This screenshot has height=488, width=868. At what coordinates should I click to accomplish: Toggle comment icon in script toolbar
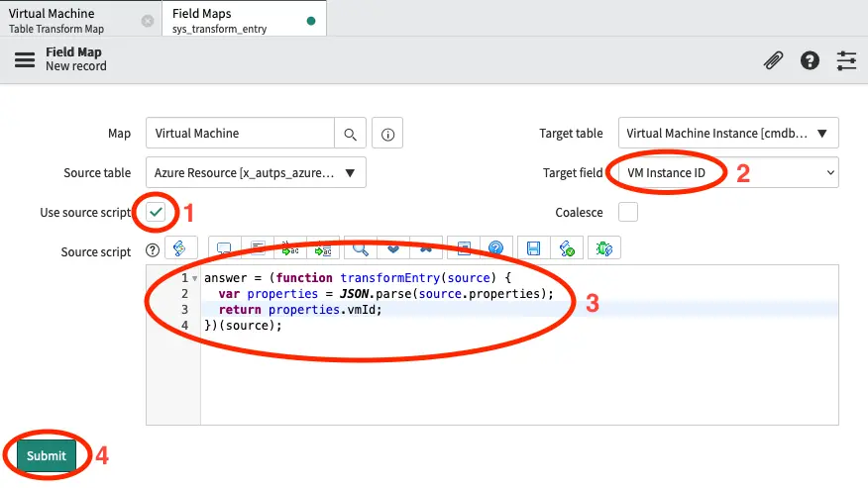click(x=223, y=248)
